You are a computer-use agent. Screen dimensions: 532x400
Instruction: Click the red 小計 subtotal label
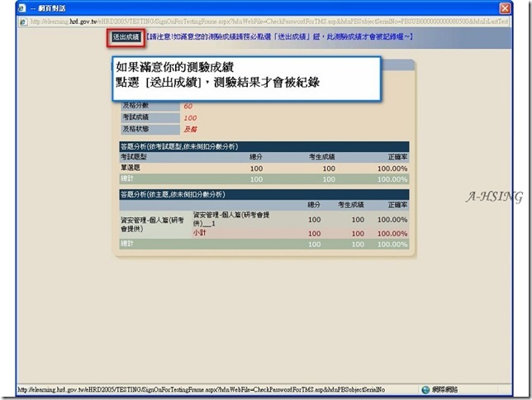point(200,233)
